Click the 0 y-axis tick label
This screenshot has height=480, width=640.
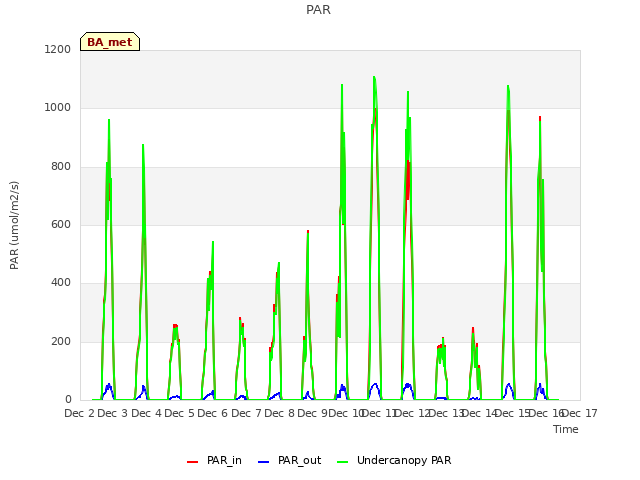68,400
